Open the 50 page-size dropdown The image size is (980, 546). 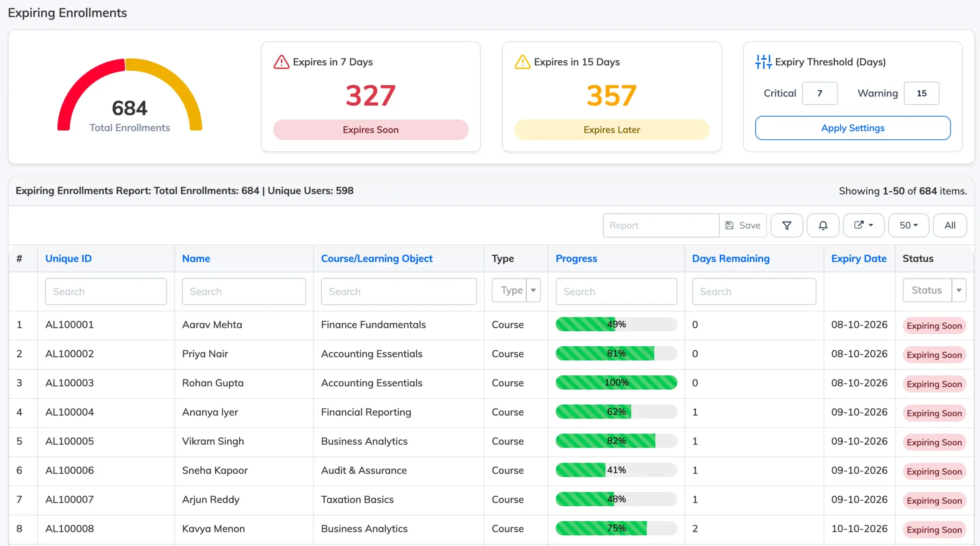point(908,225)
